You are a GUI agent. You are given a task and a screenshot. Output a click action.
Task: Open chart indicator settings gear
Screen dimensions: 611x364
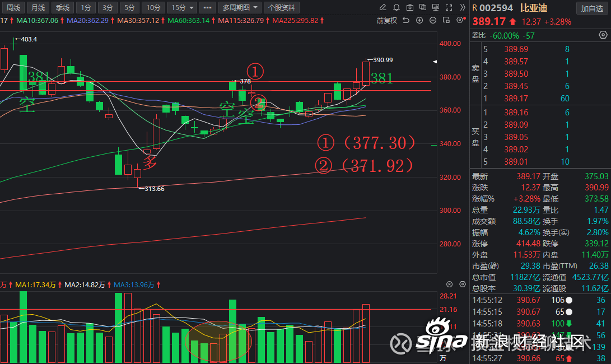point(460,20)
